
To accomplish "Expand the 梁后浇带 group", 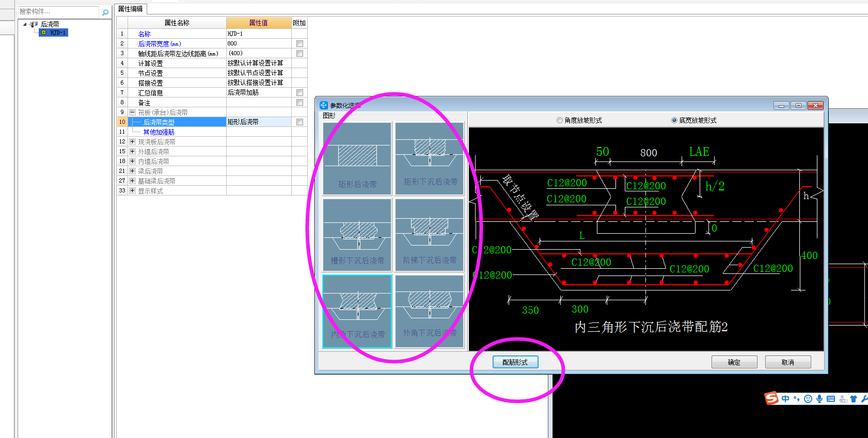I will [132, 171].
